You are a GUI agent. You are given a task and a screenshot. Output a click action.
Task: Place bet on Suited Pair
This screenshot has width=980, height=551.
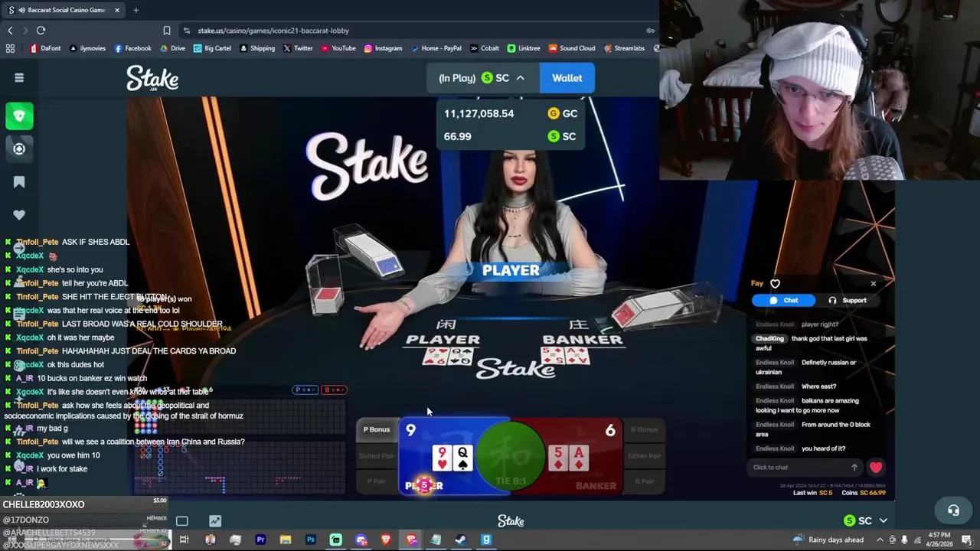[376, 456]
